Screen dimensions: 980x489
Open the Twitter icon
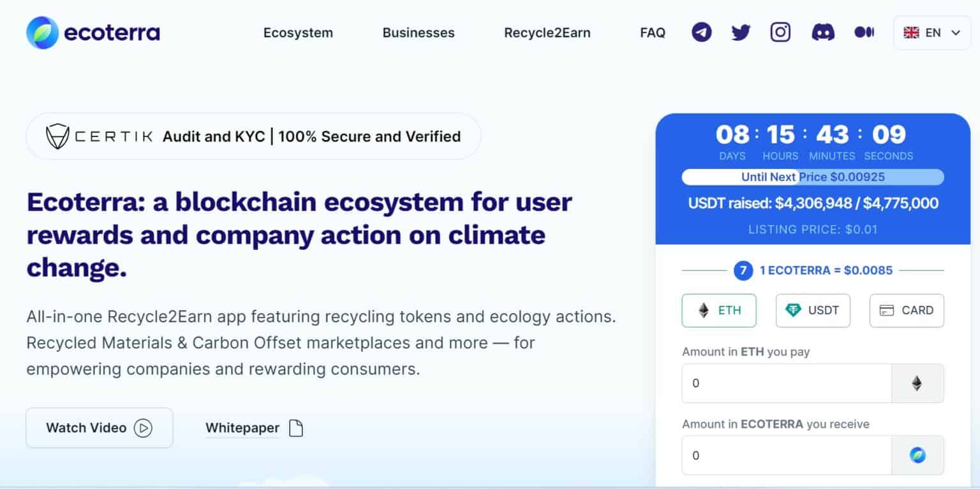click(x=740, y=32)
